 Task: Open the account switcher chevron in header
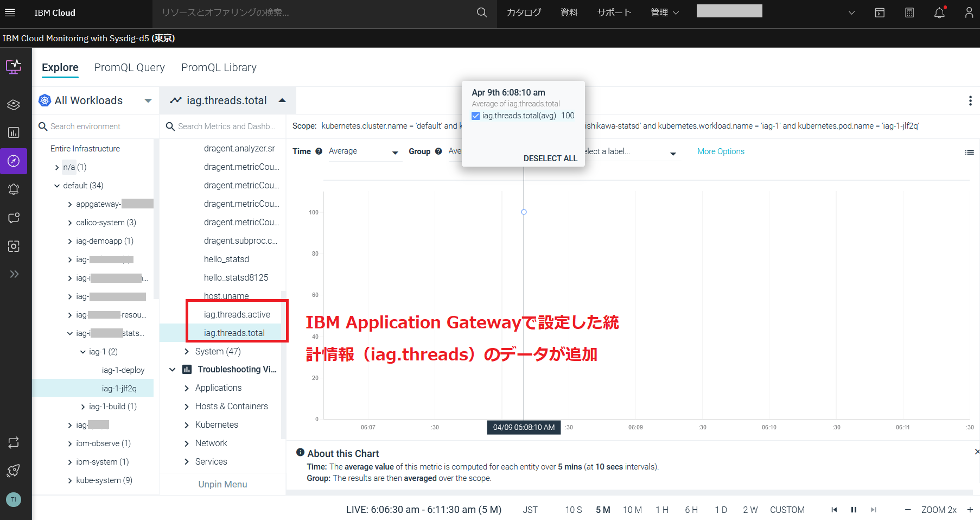851,12
